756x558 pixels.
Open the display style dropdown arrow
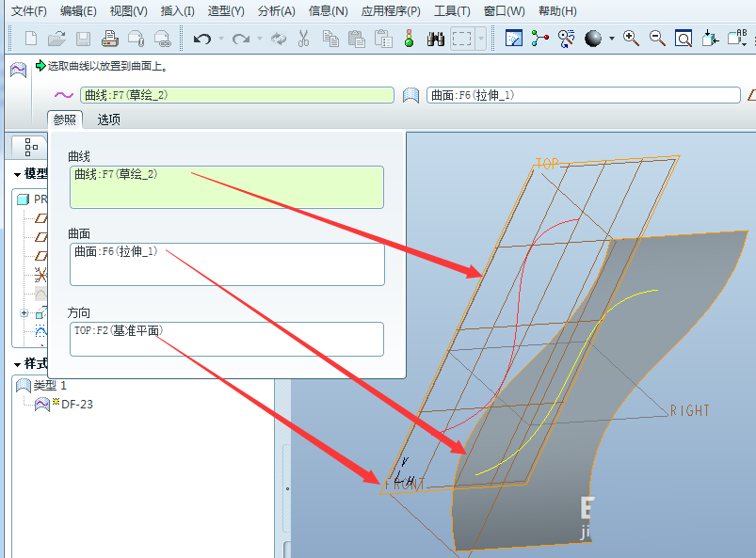click(612, 39)
